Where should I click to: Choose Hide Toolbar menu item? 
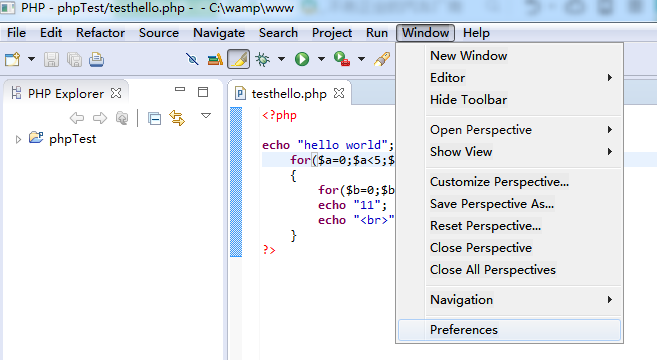point(510,100)
